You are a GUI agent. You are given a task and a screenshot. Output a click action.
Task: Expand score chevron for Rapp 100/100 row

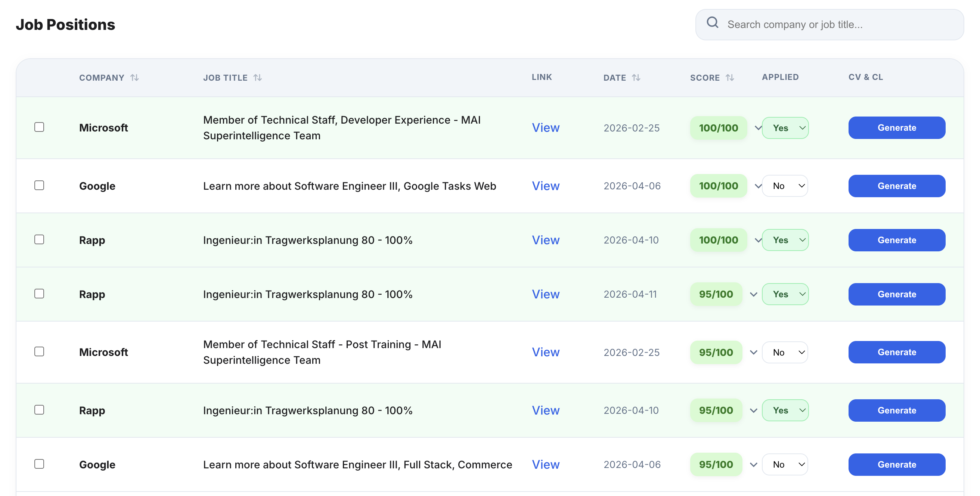click(x=758, y=240)
